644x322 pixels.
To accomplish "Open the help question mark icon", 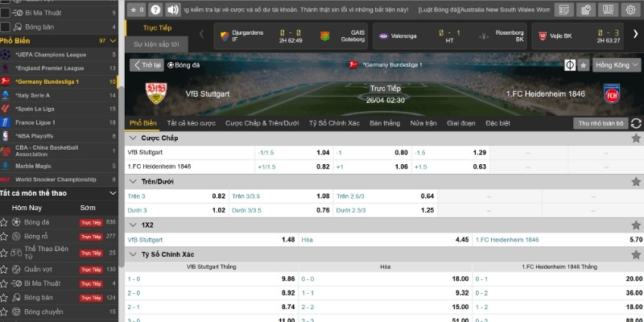I will click(x=155, y=10).
